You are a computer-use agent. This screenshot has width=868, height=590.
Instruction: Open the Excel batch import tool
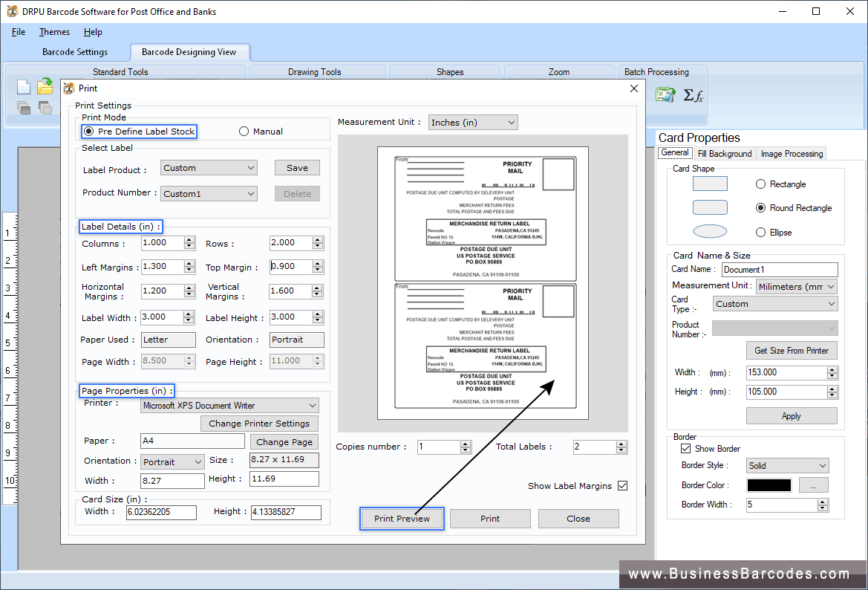(664, 94)
